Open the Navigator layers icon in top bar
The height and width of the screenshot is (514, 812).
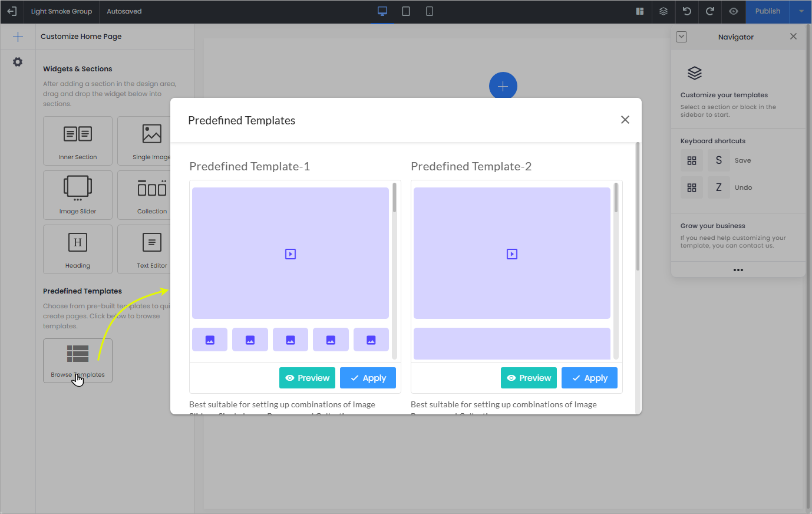[664, 11]
